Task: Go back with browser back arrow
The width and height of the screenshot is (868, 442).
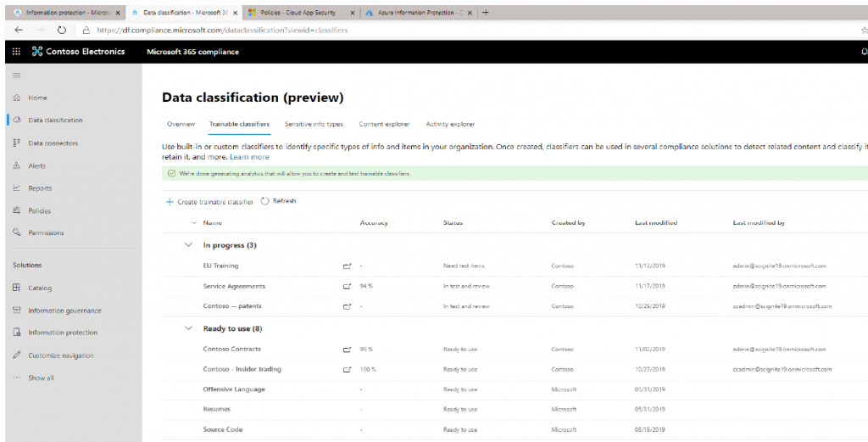Action: (19, 30)
